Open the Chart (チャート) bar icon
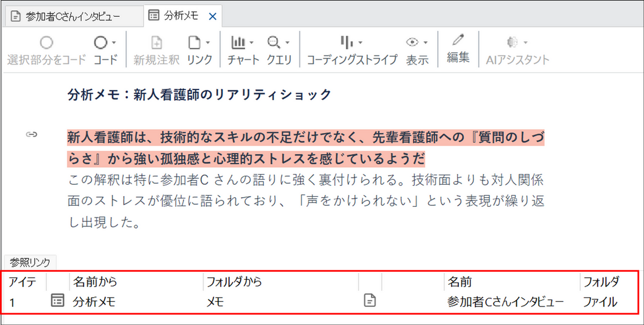 tap(238, 42)
